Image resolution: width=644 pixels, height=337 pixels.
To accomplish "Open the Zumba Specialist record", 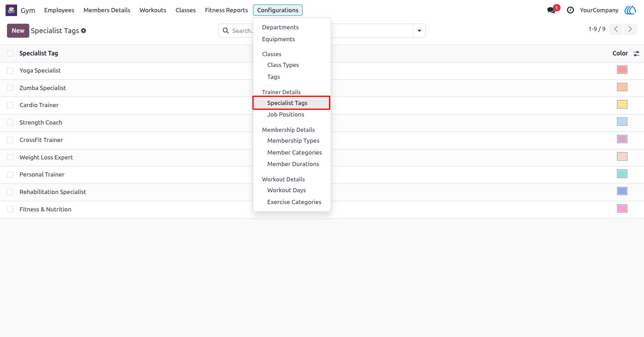I will [43, 88].
